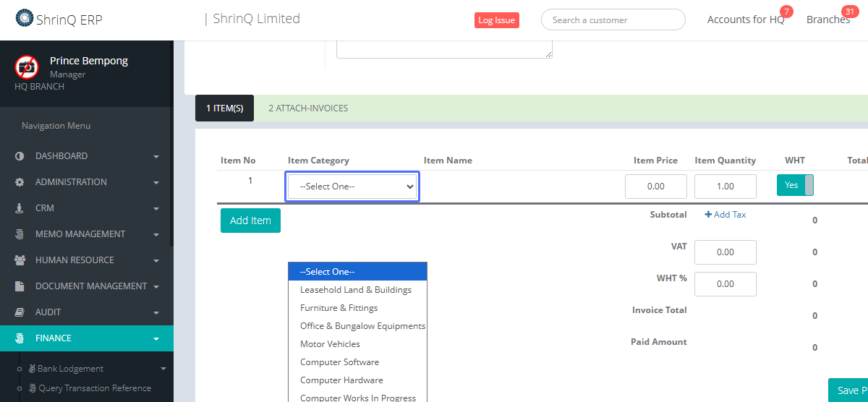The height and width of the screenshot is (402, 868).
Task: Choose Motor Vehicles option in the list
Action: [x=330, y=344]
